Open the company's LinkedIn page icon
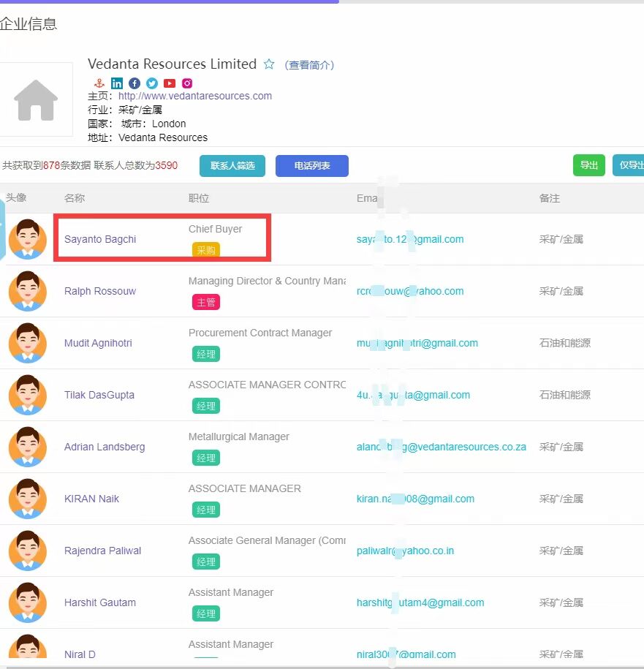644x669 pixels. [117, 83]
